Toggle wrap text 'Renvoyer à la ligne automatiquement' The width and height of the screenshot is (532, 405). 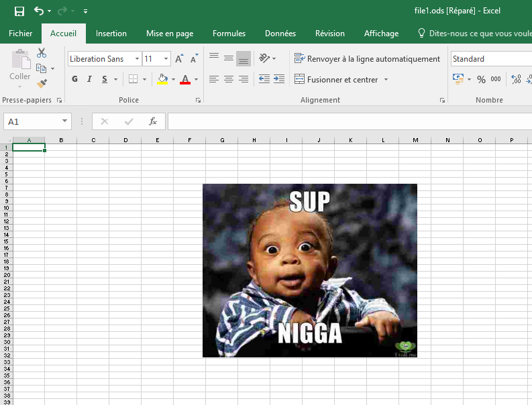(x=367, y=59)
